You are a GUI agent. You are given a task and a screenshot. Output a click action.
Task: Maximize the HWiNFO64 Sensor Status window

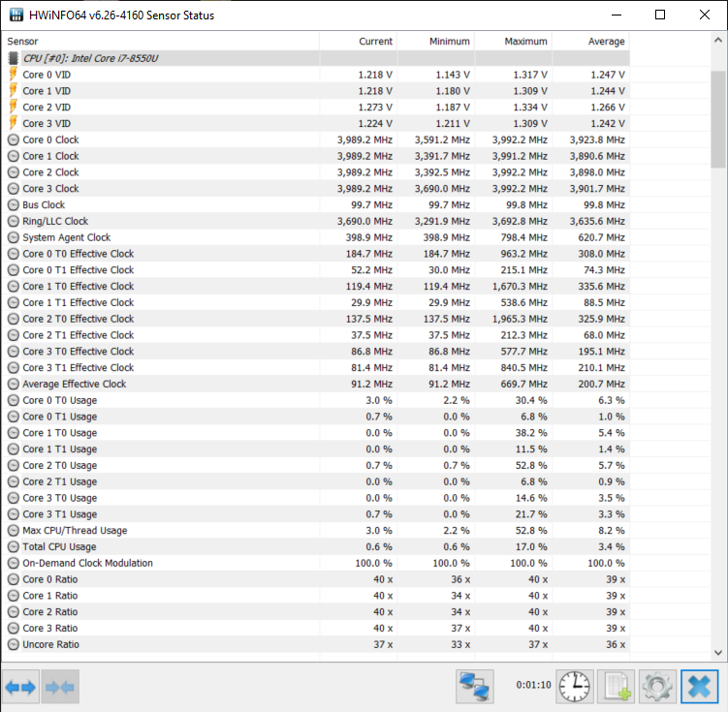coord(660,15)
